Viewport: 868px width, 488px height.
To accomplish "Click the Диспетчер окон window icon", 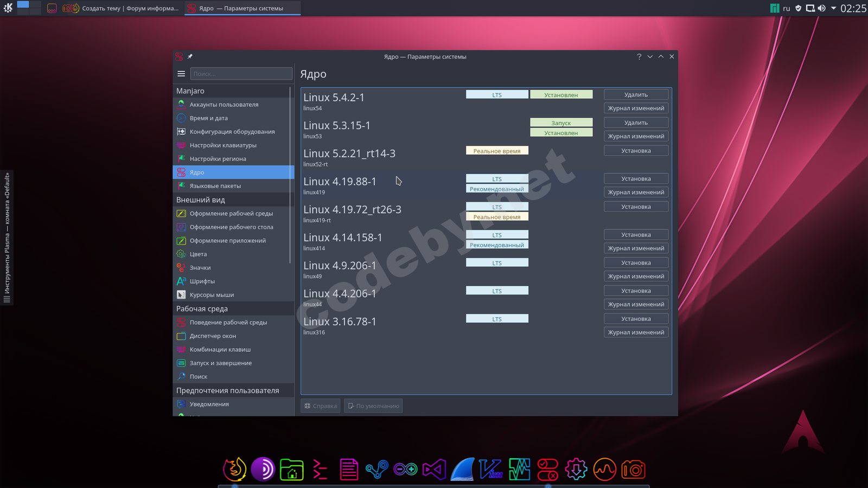I will click(x=181, y=336).
